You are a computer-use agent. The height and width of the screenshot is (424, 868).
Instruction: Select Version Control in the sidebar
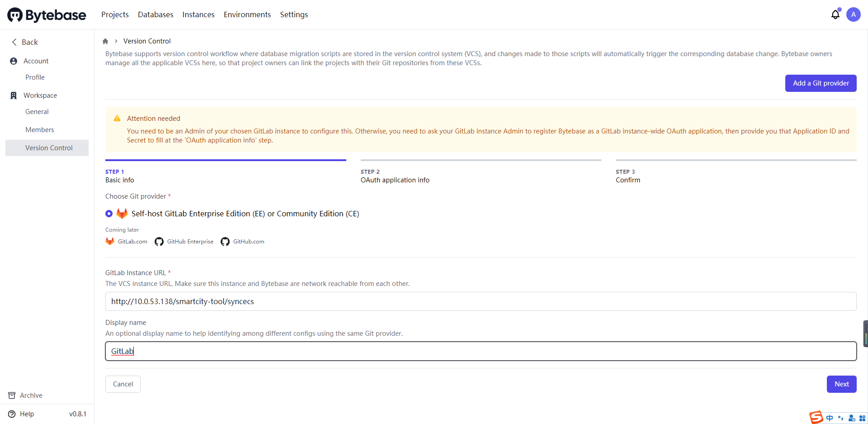(x=47, y=148)
